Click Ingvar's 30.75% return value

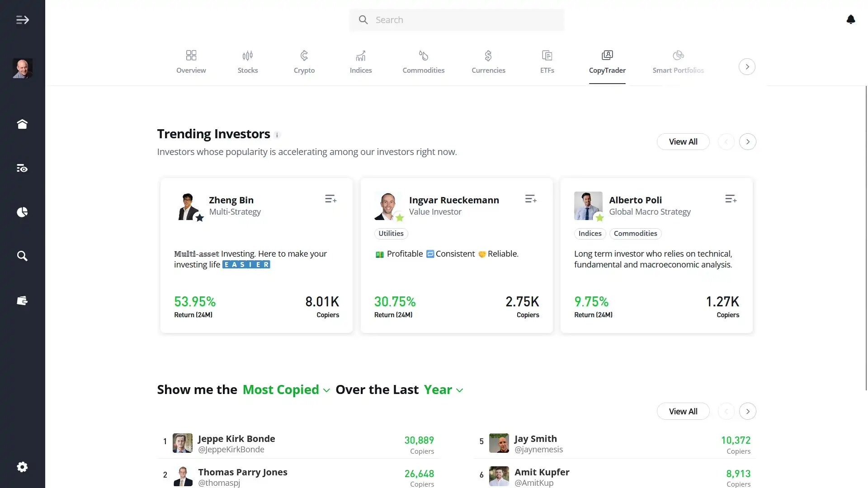(x=395, y=301)
